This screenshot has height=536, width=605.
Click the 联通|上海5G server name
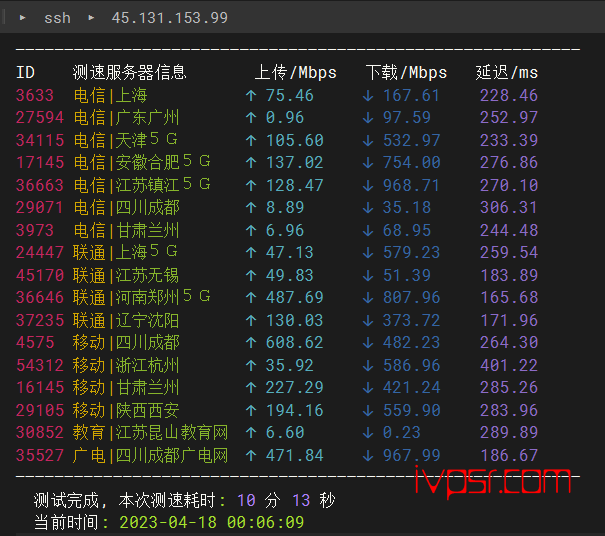coord(125,252)
